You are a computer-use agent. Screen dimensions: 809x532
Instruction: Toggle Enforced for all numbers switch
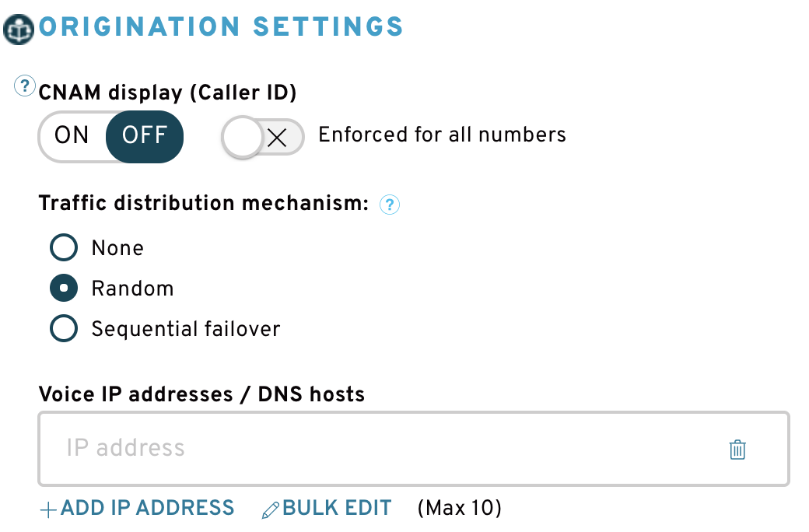click(263, 137)
